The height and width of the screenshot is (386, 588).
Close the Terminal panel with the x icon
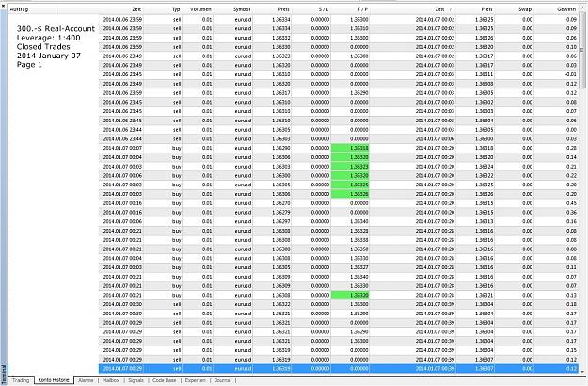point(4,6)
